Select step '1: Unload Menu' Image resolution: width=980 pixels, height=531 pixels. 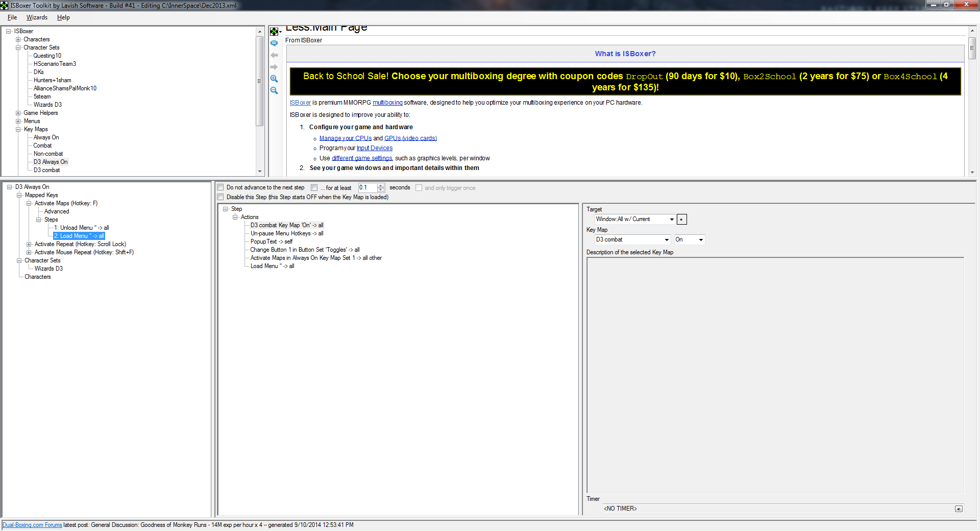click(82, 228)
